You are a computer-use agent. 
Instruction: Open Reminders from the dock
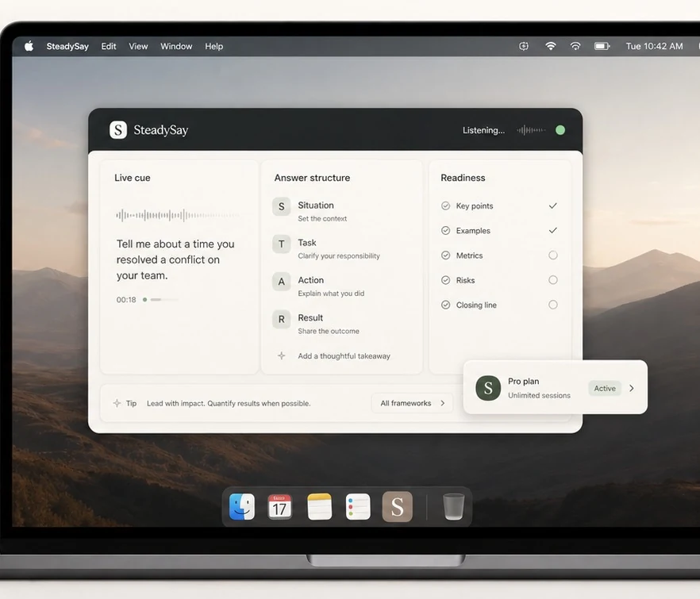click(358, 507)
